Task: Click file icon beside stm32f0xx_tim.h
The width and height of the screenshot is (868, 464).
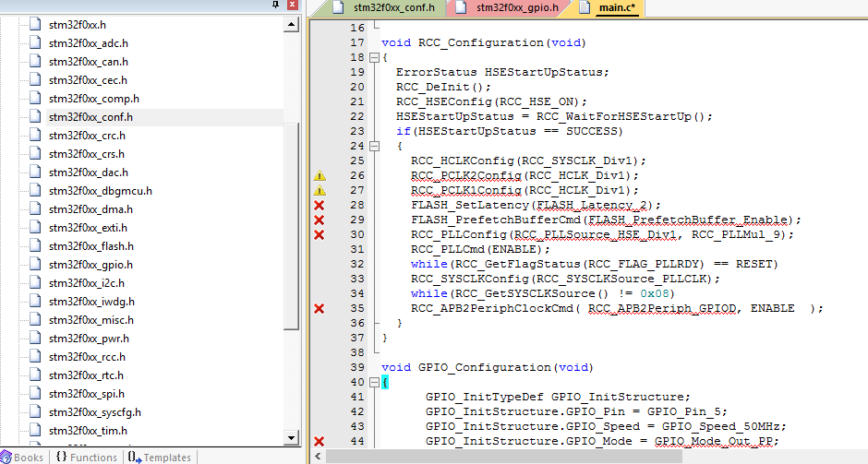Action: click(x=35, y=430)
